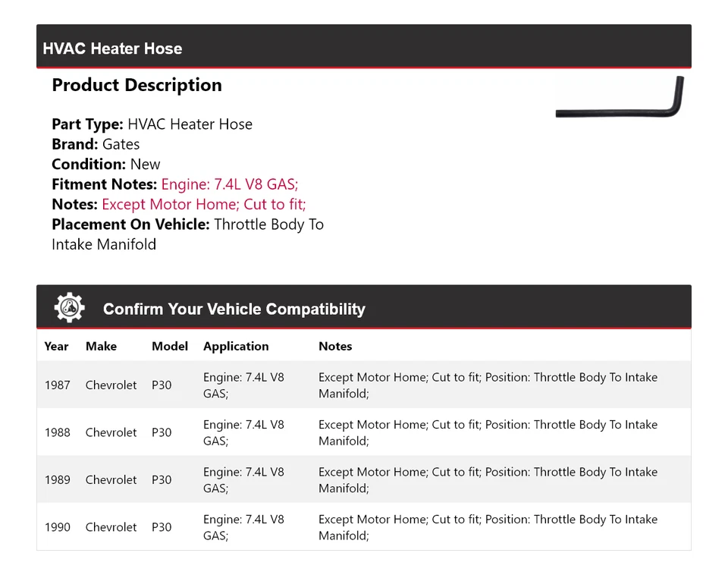
Task: Click the Model column header
Action: [x=170, y=347]
